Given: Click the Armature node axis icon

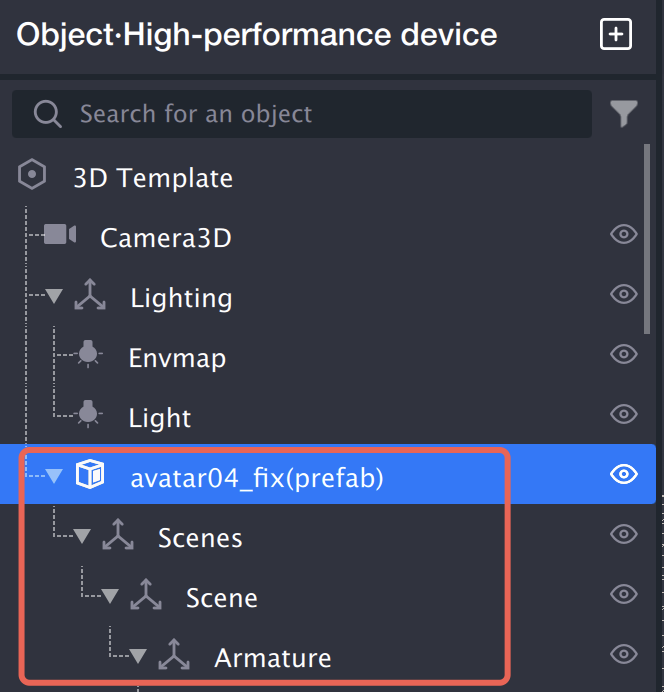Looking at the screenshot, I should pos(175,656).
